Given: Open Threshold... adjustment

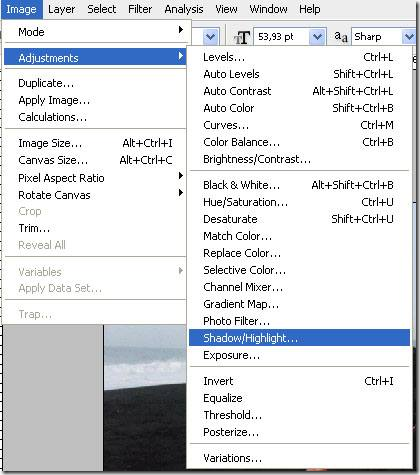Looking at the screenshot, I should pyautogui.click(x=299, y=415).
